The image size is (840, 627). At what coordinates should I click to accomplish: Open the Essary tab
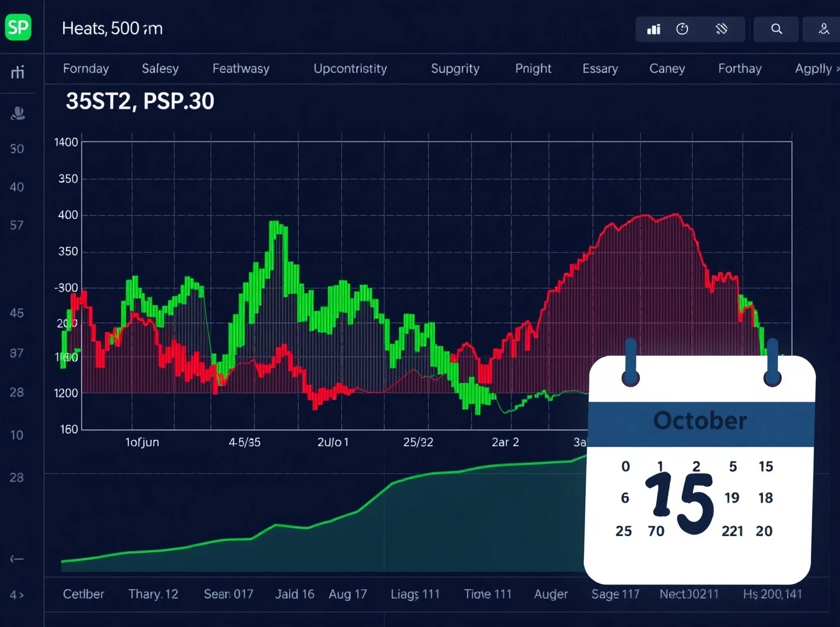click(x=600, y=69)
